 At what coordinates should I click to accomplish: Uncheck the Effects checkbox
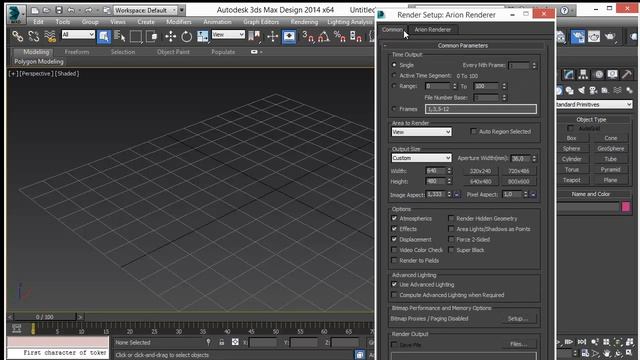[394, 229]
